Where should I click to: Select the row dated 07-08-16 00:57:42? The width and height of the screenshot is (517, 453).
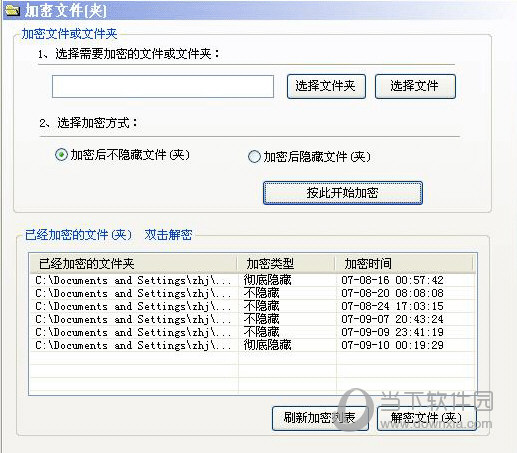(252, 280)
